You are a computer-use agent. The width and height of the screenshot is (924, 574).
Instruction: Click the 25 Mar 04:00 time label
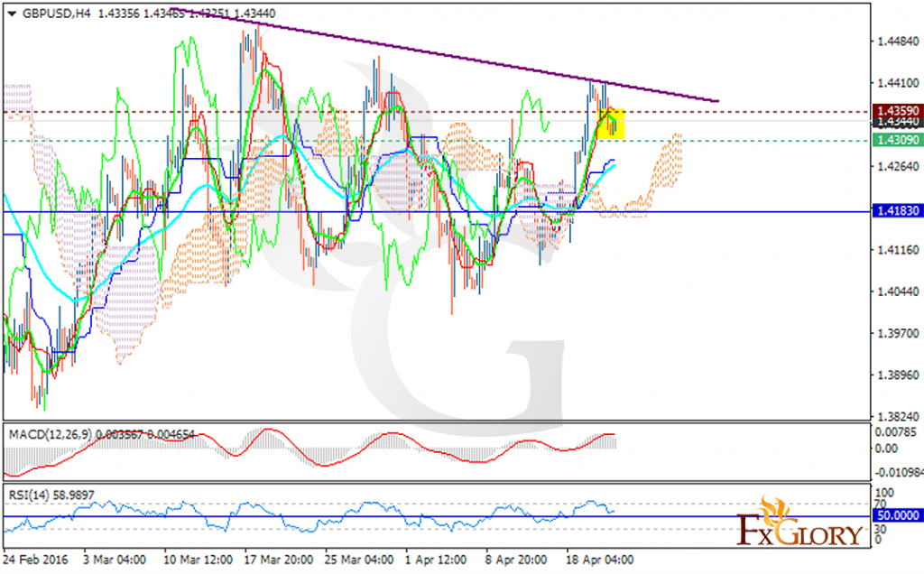359,560
